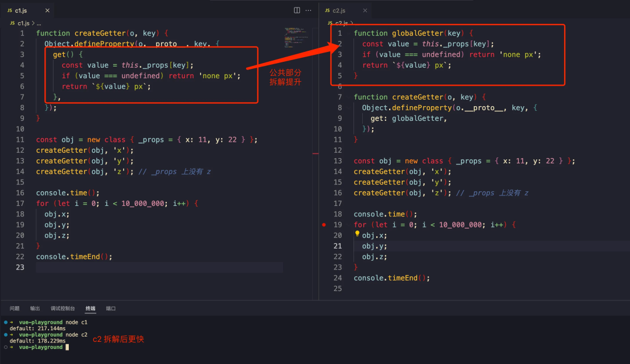The height and width of the screenshot is (364, 630).
Task: Remove the red breakpoint on line 19
Action: click(324, 225)
